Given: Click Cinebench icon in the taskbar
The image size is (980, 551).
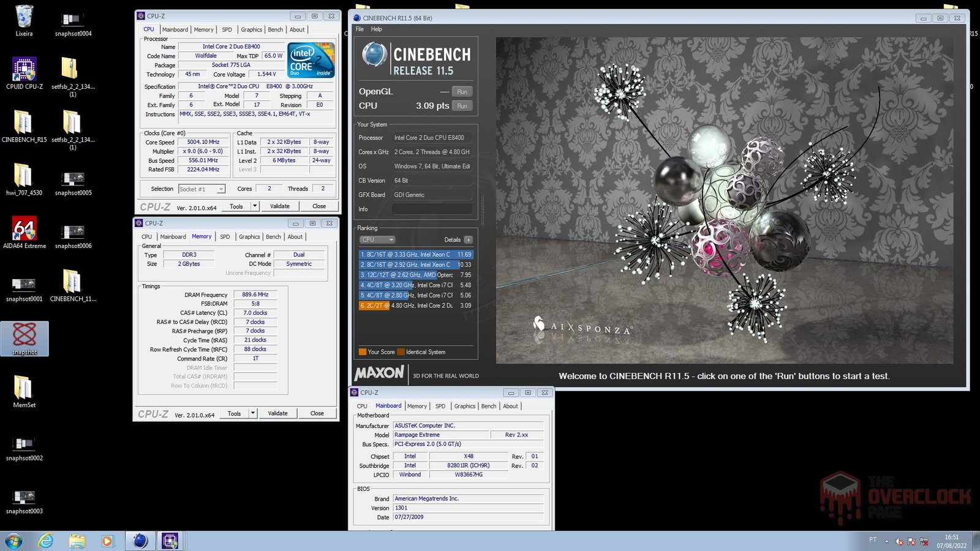Looking at the screenshot, I should 140,541.
